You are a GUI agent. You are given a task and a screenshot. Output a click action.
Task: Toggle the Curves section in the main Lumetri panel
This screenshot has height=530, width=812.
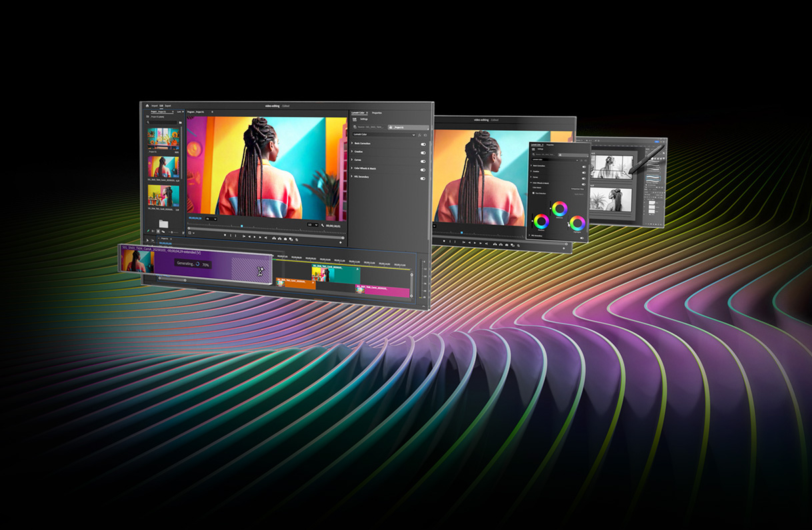(423, 161)
